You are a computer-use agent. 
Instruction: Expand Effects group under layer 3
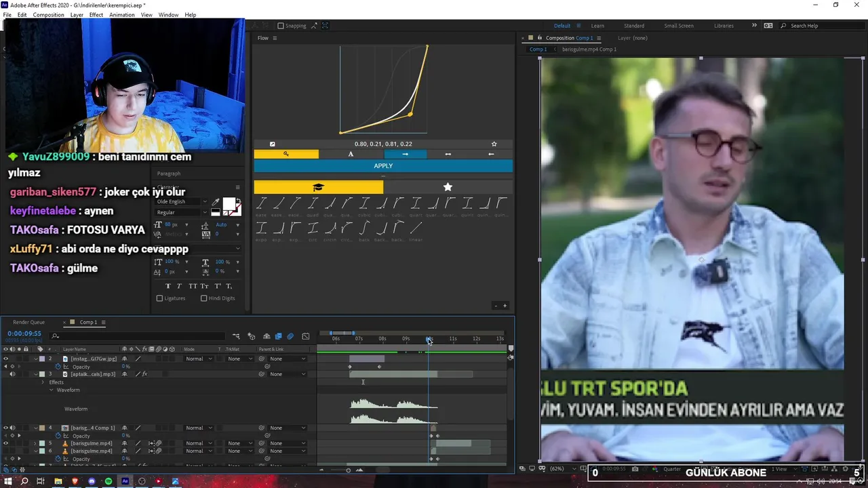tap(43, 382)
